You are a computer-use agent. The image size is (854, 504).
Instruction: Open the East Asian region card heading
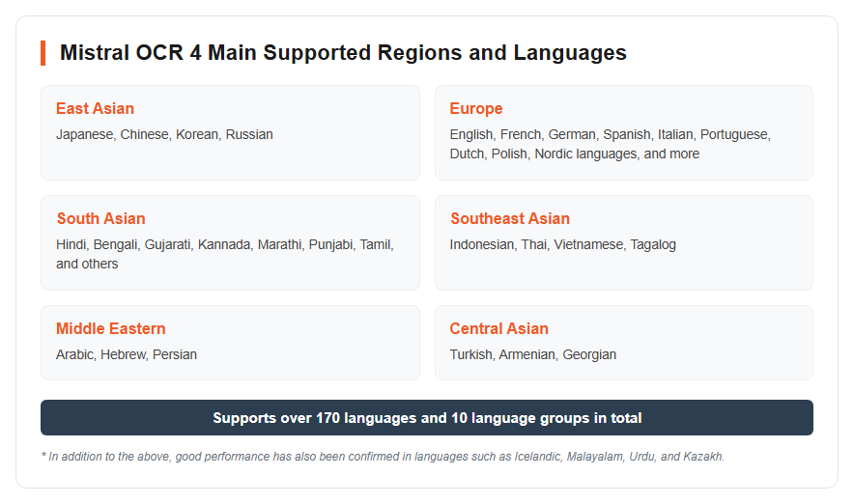(95, 108)
